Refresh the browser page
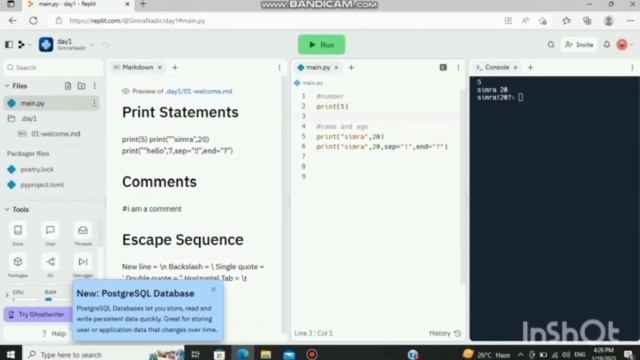This screenshot has height=360, width=640. tap(33, 20)
